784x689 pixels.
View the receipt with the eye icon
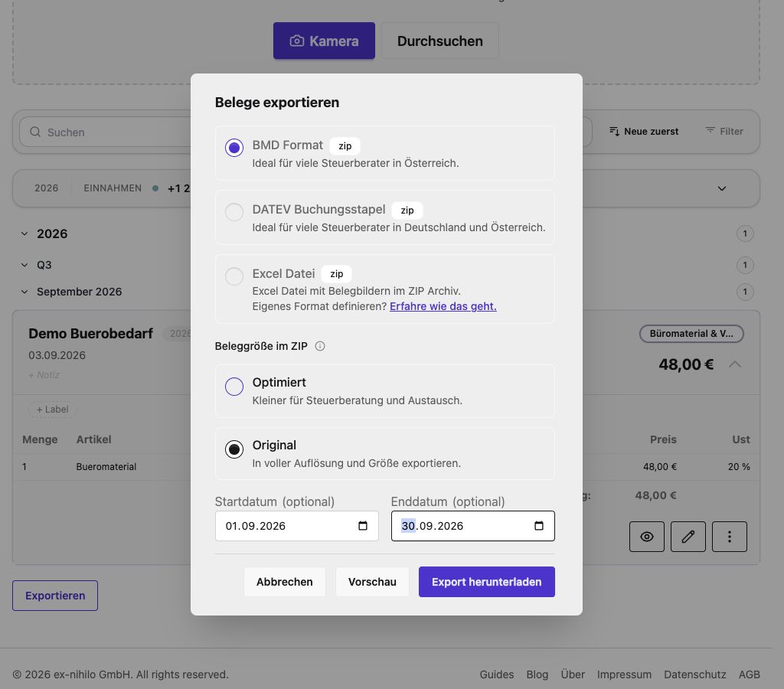click(x=646, y=537)
